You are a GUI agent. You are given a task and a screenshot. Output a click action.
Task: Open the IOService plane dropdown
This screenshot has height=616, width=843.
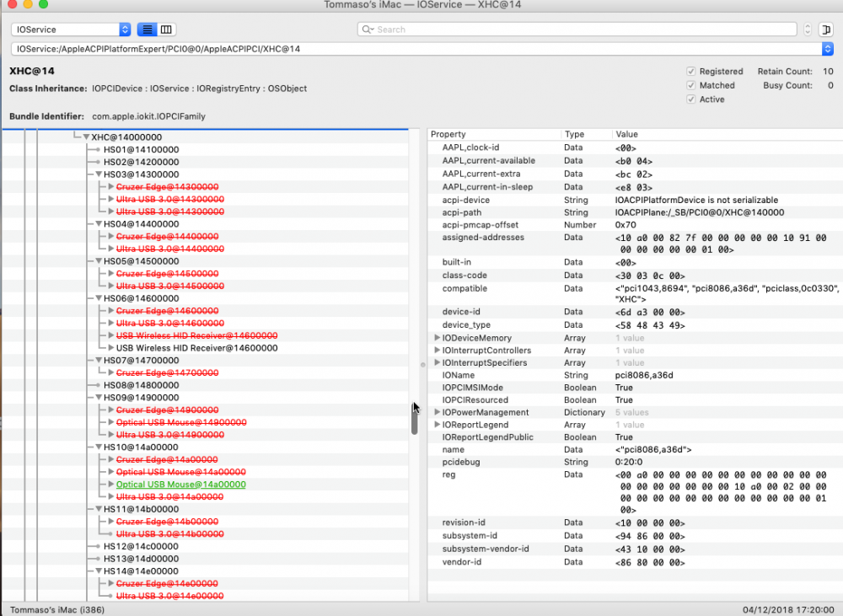(x=71, y=29)
